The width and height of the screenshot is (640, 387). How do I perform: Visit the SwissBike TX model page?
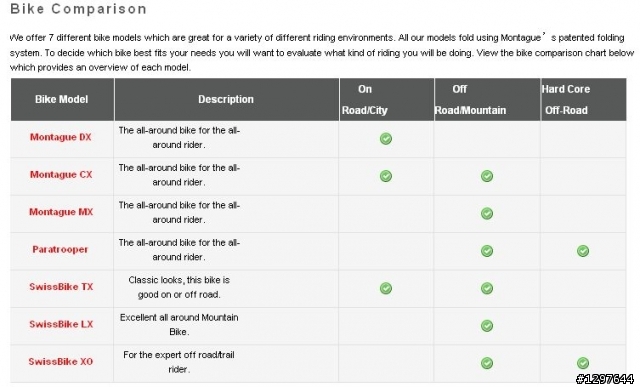click(61, 287)
